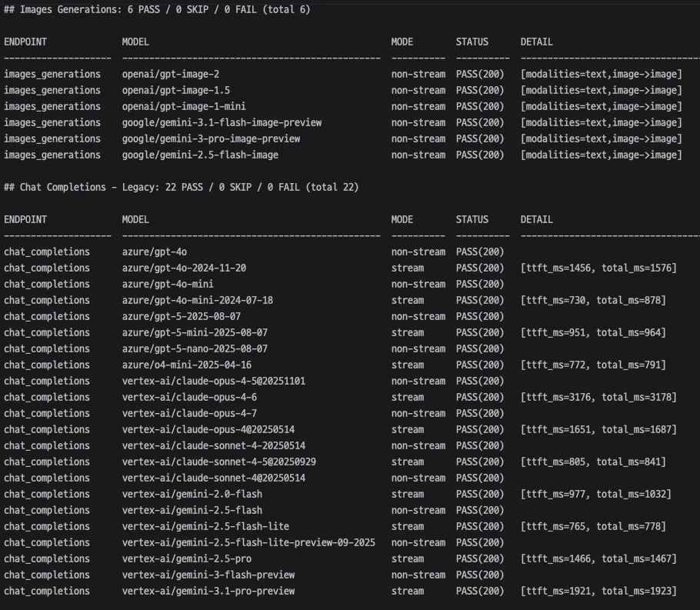Select vertex-ai/claude-opus-4-6 model text
Viewport: 700px width, 610px height.
189,397
